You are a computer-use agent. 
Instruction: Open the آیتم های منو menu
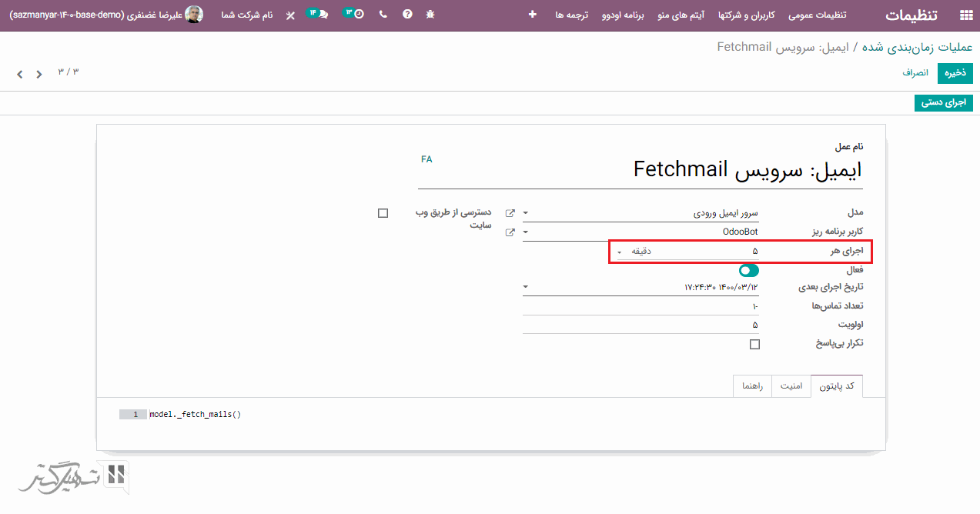pos(681,15)
